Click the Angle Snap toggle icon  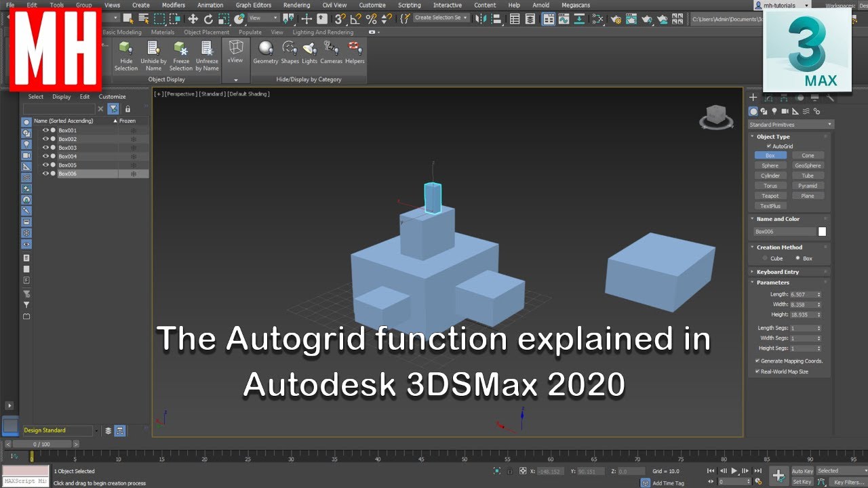pyautogui.click(x=356, y=19)
